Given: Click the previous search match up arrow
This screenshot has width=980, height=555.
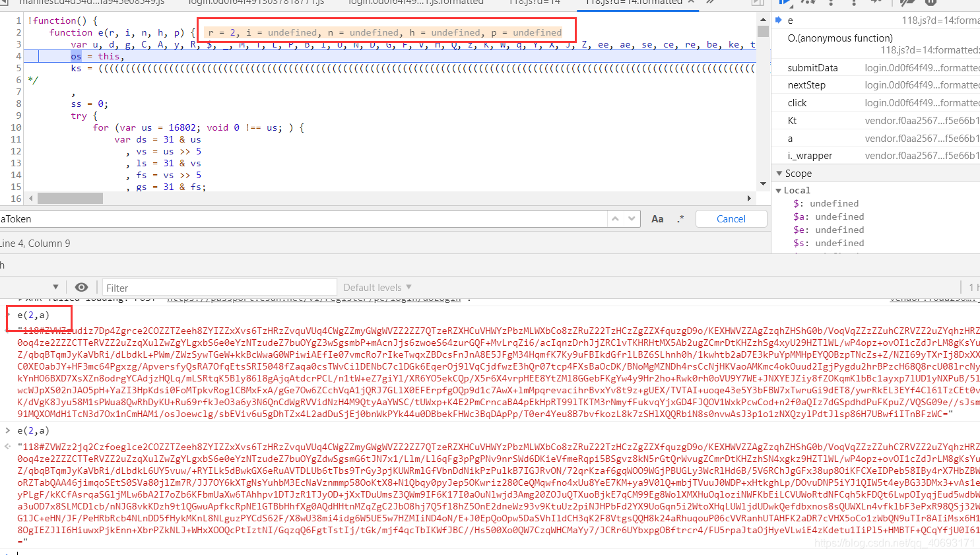Looking at the screenshot, I should [x=615, y=218].
